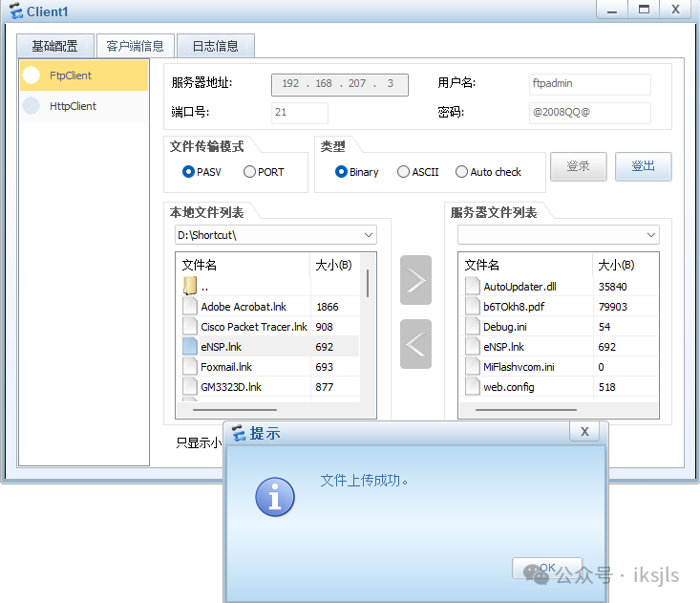Image resolution: width=700 pixels, height=603 pixels.
Task: Select PASV transfer mode
Action: point(188,172)
